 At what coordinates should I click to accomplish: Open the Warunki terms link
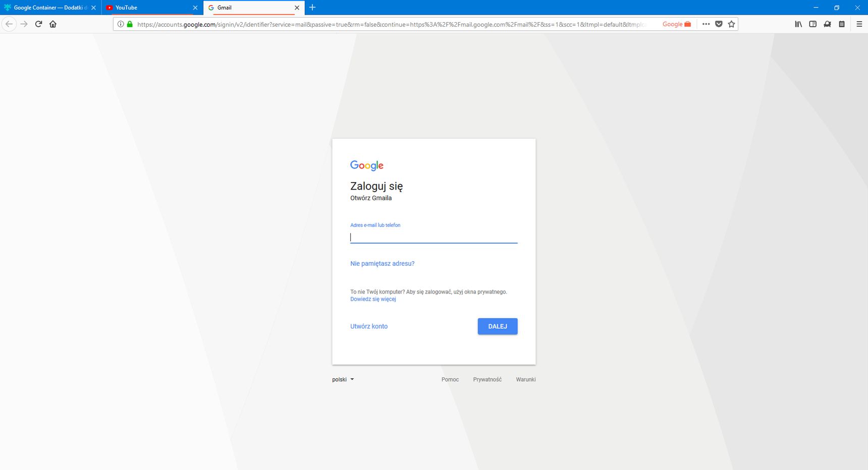[526, 379]
